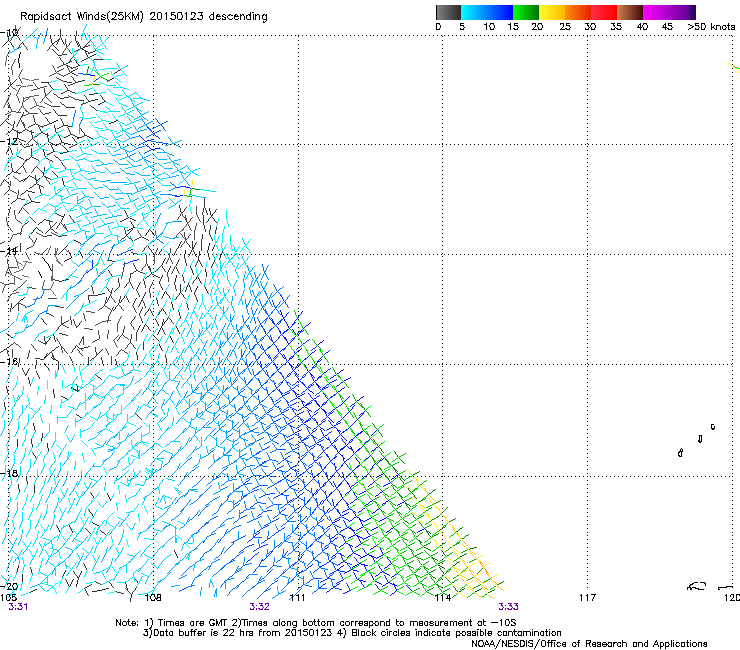Click the 'Times are GMT' note line

point(315,623)
